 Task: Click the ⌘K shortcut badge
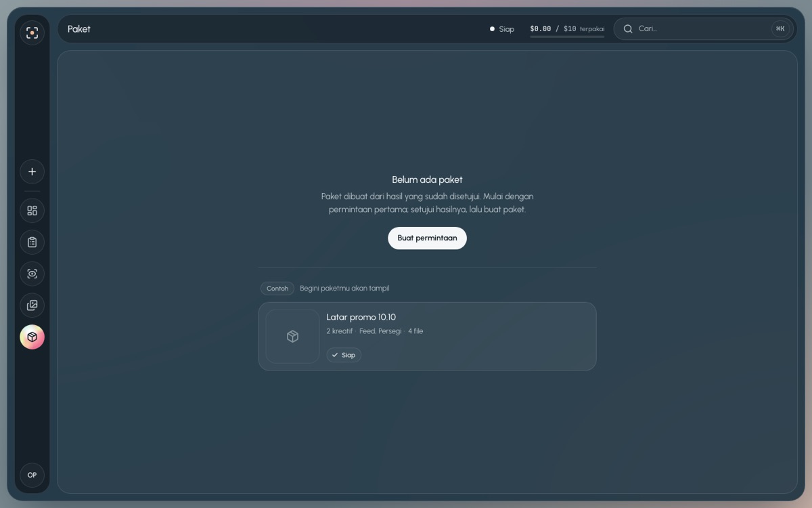(x=780, y=29)
